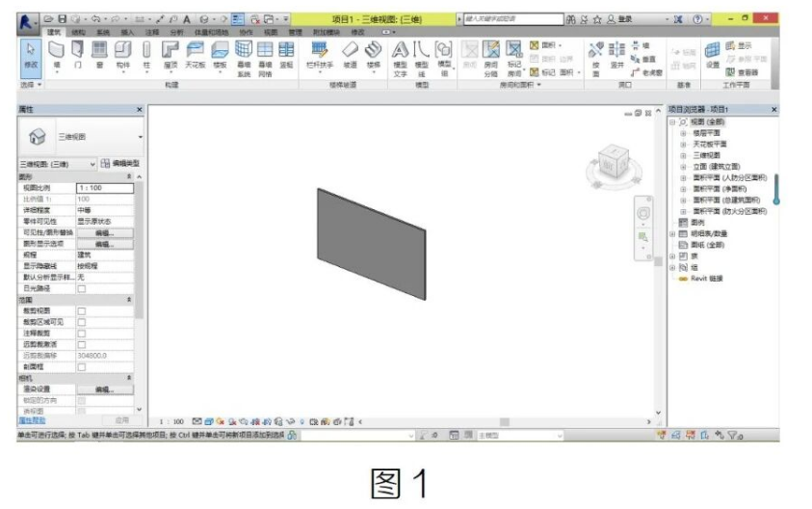Click the Shaft (竖井) opening tool

coord(616,55)
